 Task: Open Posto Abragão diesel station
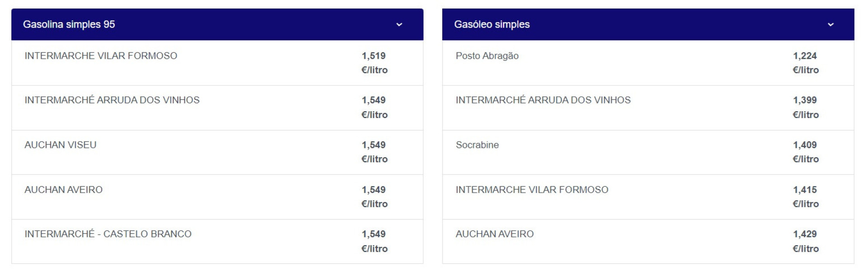click(487, 56)
